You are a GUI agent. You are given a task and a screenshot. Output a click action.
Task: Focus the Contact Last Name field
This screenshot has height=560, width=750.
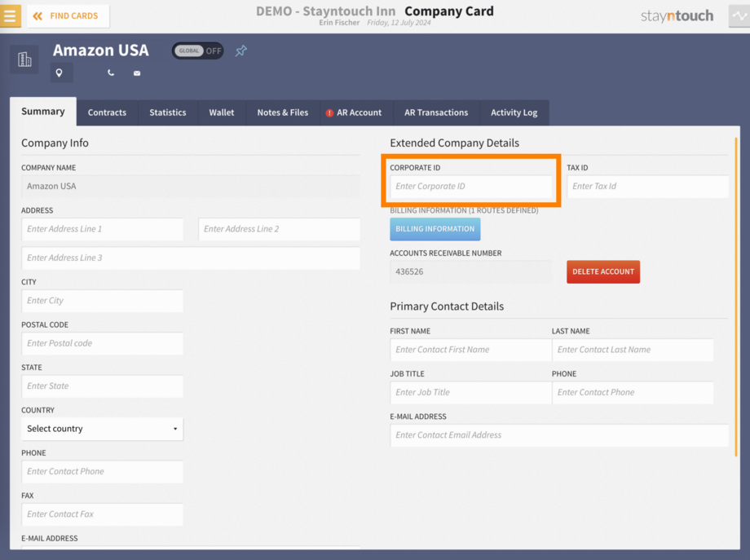point(633,350)
